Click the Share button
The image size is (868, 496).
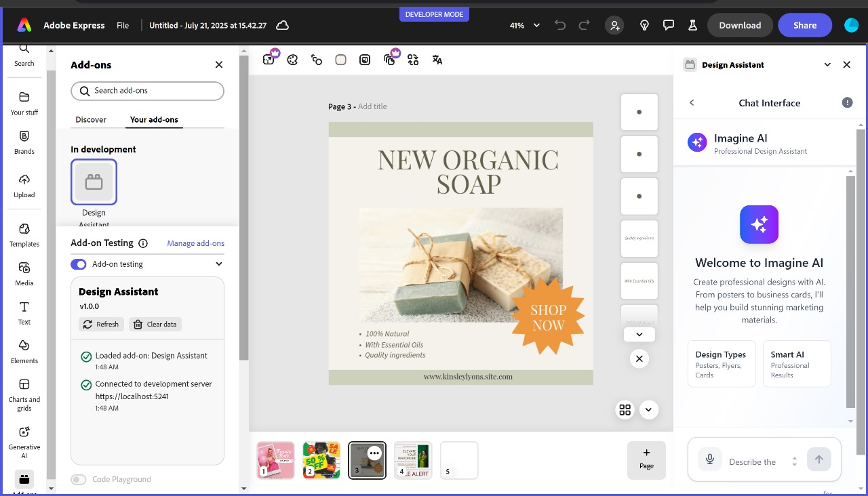[x=805, y=25]
